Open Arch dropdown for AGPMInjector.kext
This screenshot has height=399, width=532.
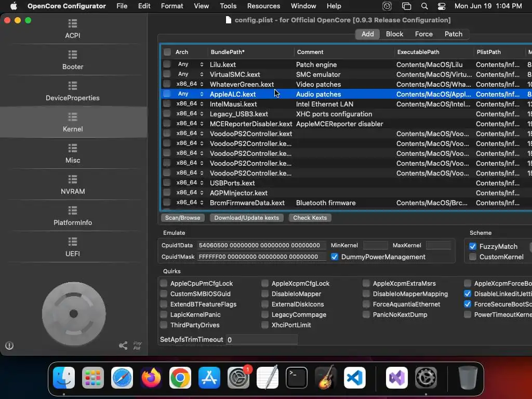click(x=190, y=192)
